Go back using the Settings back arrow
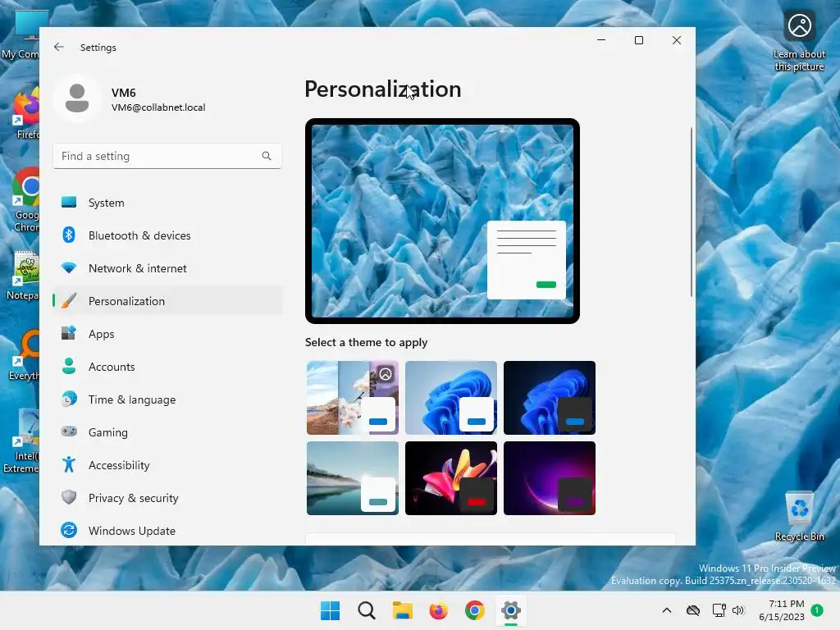840x630 pixels. click(x=59, y=47)
